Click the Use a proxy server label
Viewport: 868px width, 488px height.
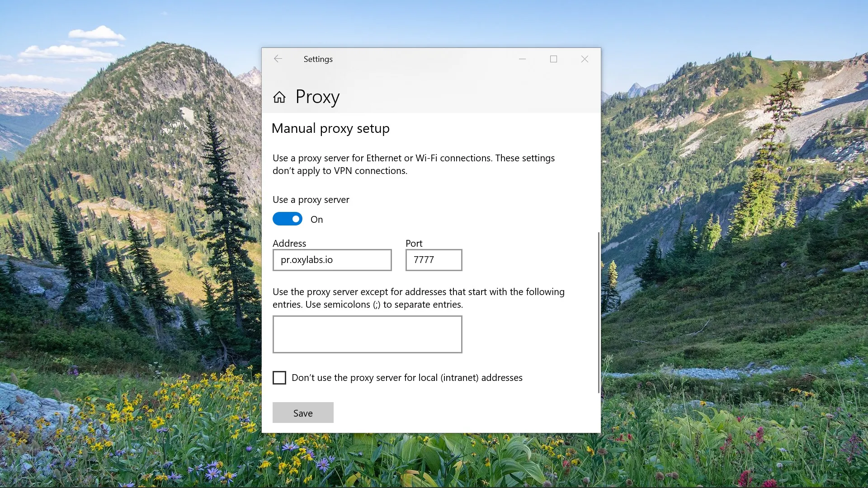click(311, 199)
